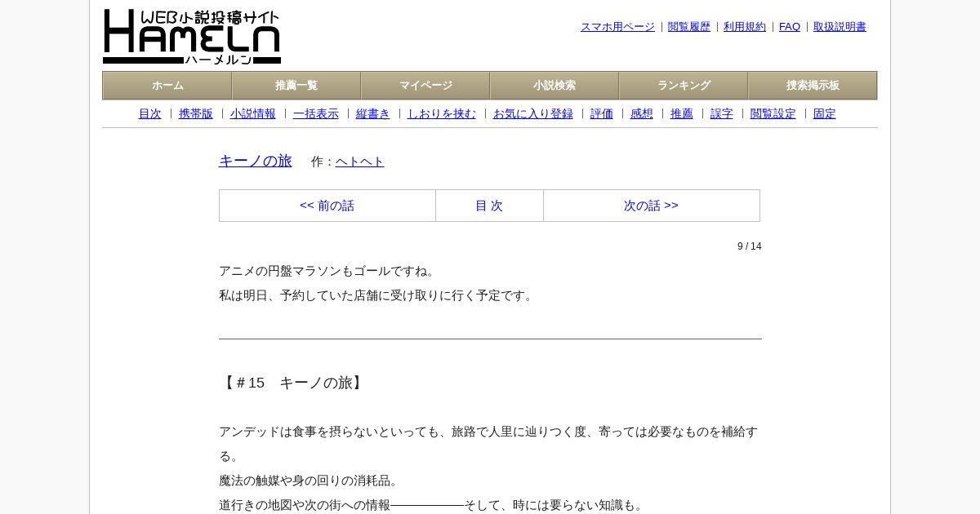Screen dimensions: 980x514
Task: Open the 捜索掲示板 tab
Action: [813, 86]
